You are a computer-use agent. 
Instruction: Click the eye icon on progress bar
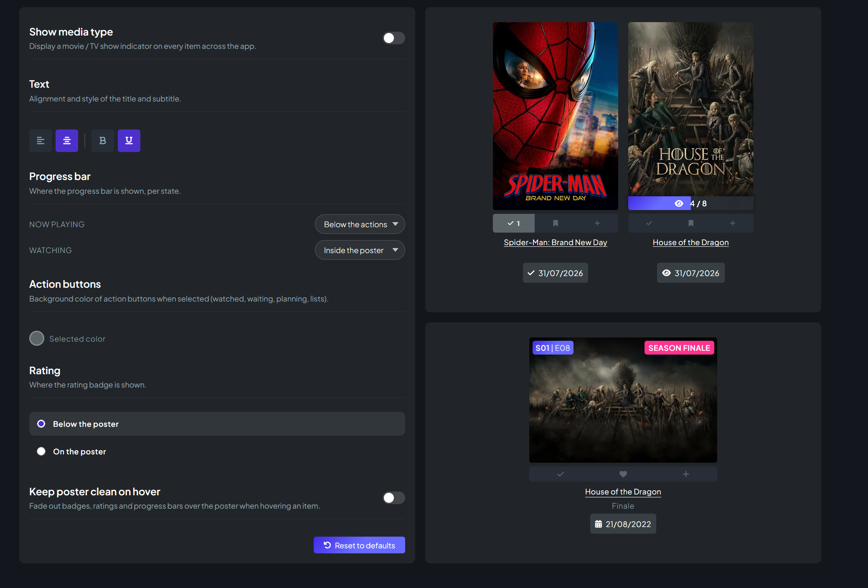[679, 203]
